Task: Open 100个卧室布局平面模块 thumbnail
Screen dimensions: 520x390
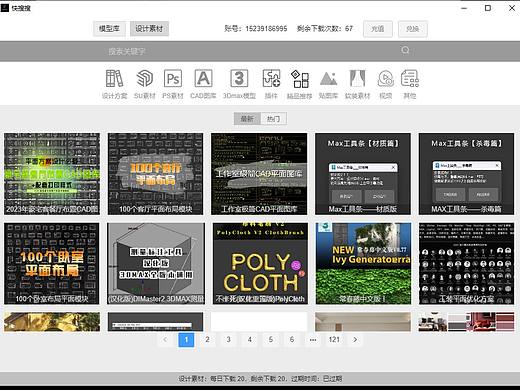Action: tap(52, 263)
